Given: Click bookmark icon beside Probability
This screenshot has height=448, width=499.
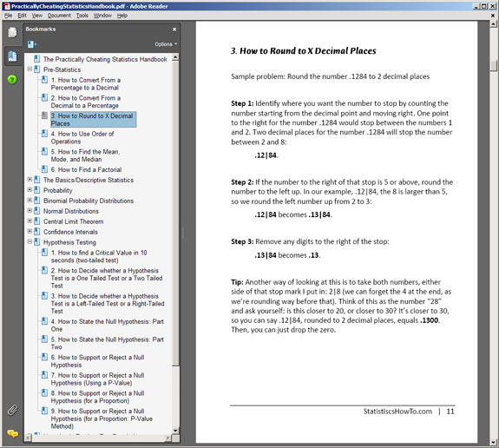Looking at the screenshot, I should [x=37, y=190].
